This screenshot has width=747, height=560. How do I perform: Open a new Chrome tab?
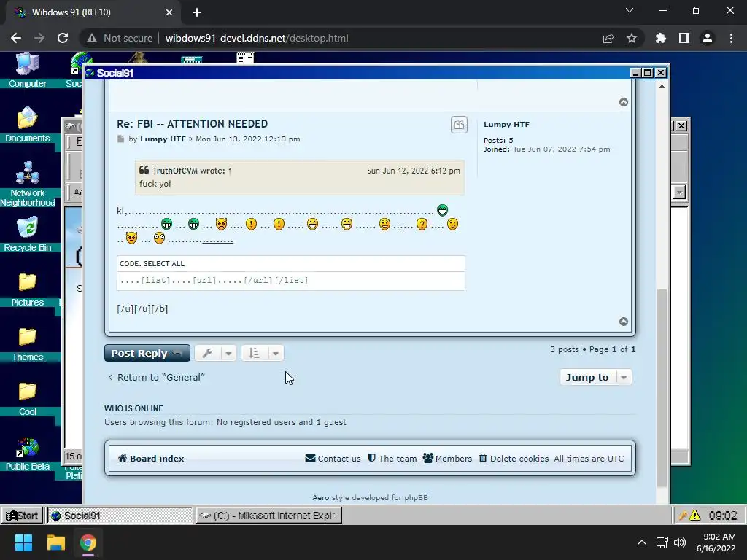(x=197, y=12)
